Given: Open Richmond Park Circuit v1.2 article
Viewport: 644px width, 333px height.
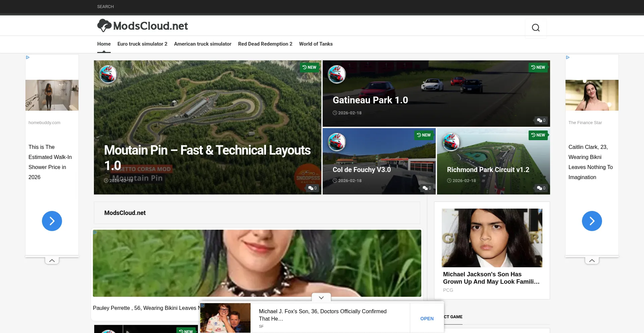Looking at the screenshot, I should [488, 170].
